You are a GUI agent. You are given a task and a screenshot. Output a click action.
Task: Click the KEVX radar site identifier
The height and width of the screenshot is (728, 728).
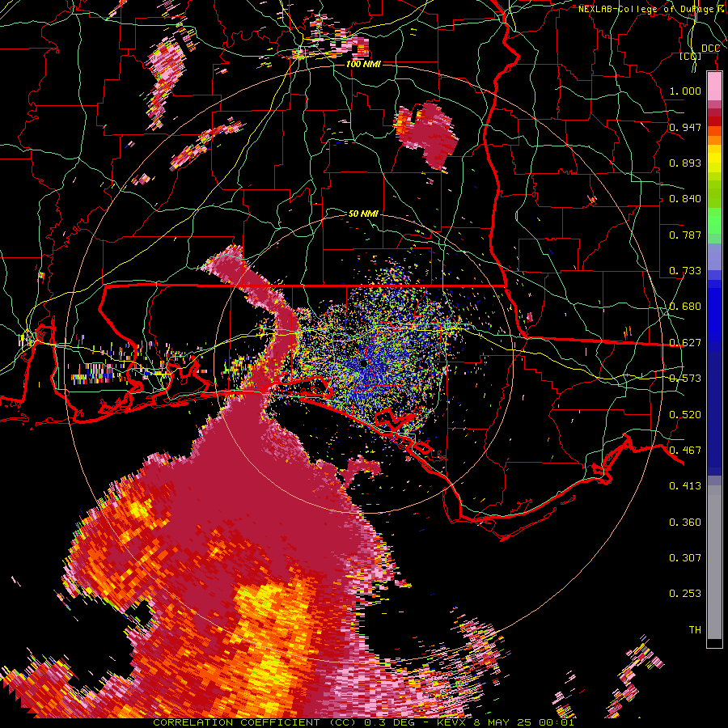[x=453, y=722]
